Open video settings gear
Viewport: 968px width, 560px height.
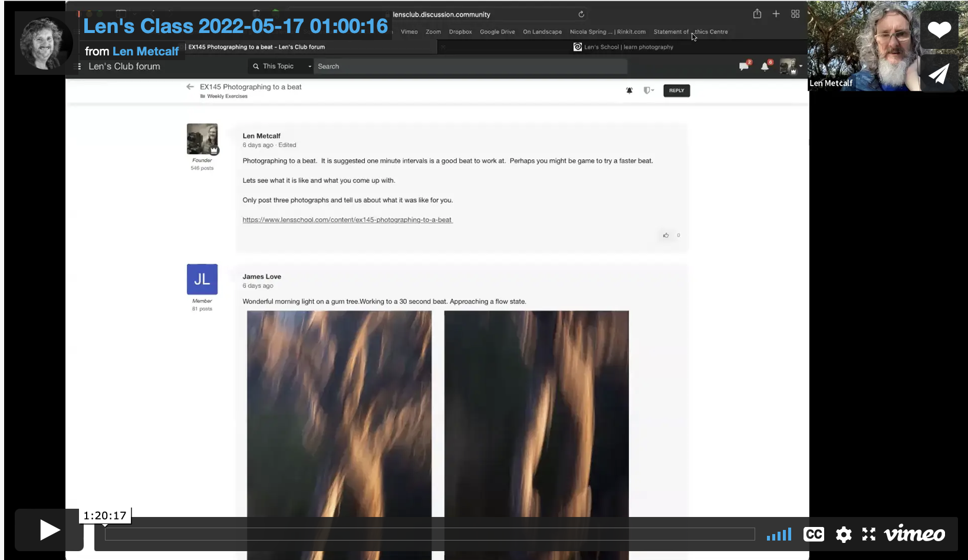coord(844,534)
